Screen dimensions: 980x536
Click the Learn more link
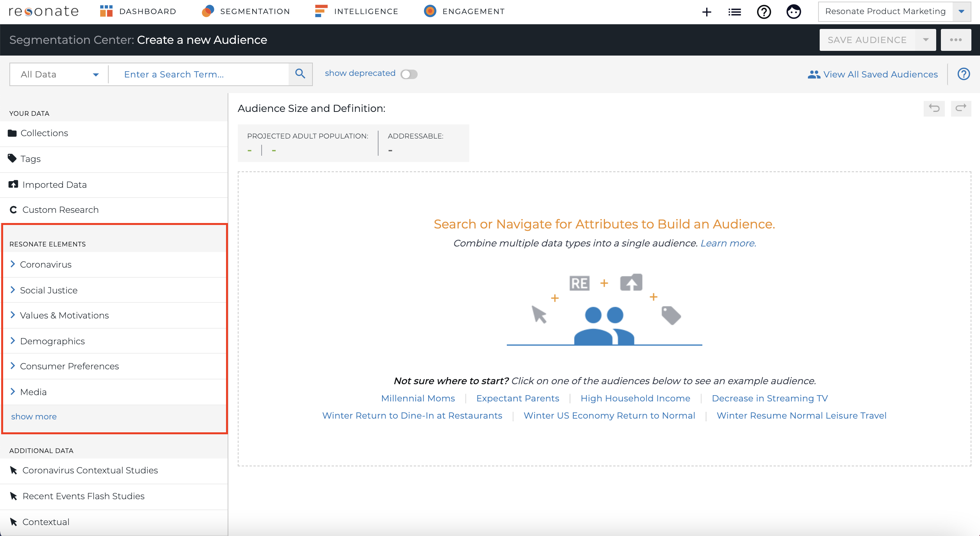click(x=728, y=243)
